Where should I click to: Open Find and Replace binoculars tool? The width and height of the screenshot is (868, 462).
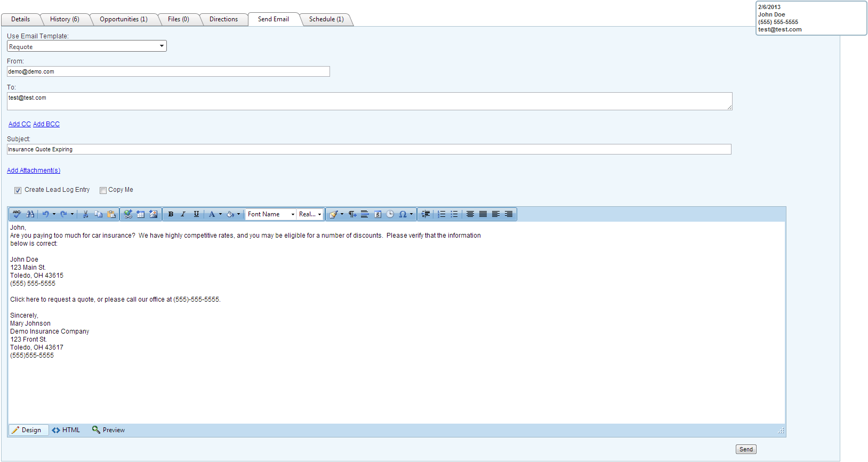pos(30,214)
